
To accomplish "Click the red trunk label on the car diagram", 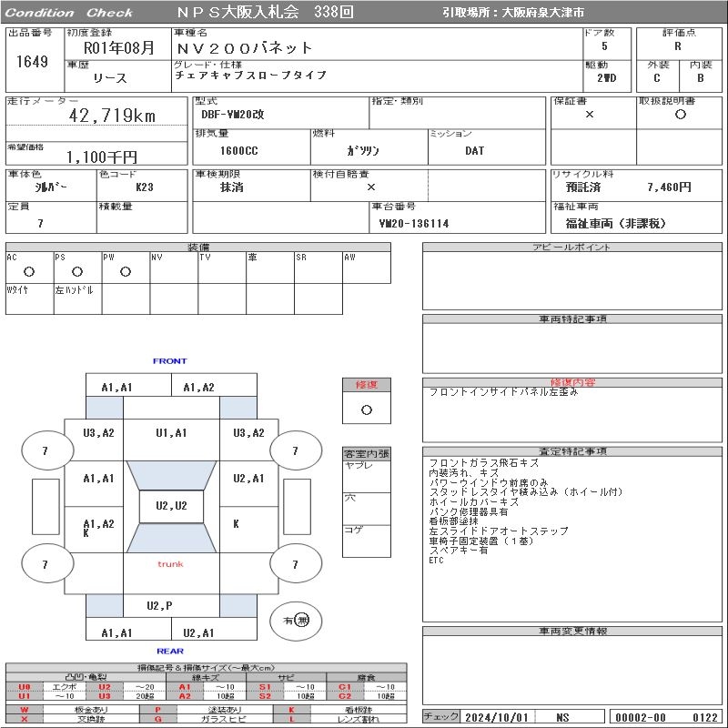I will (170, 564).
